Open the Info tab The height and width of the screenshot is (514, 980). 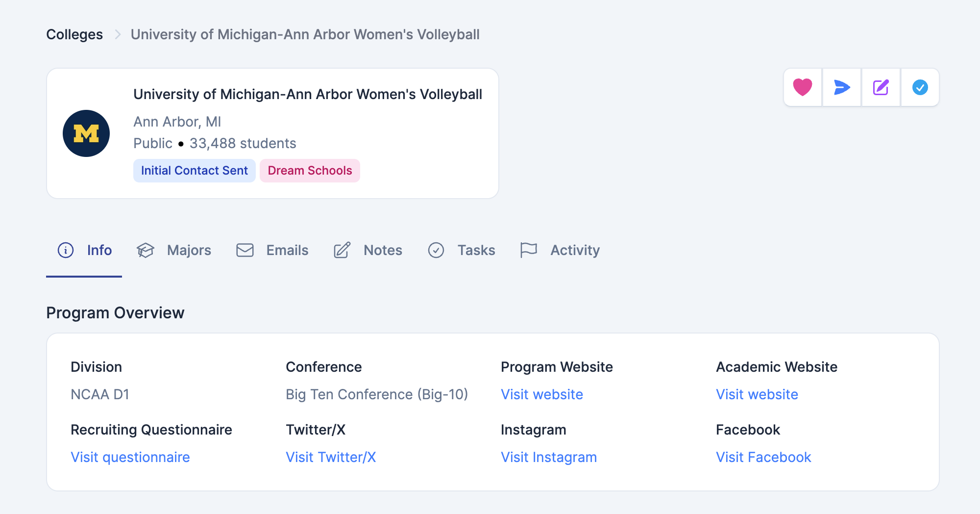point(84,250)
